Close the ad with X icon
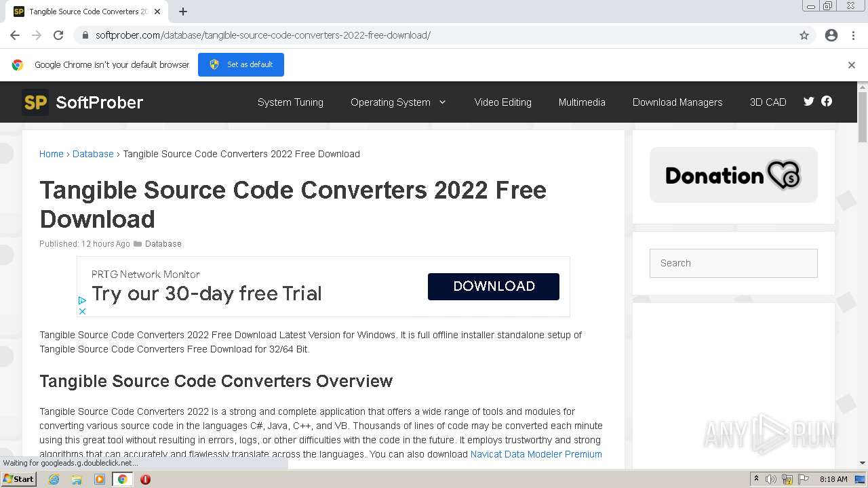This screenshot has width=868, height=488. tap(82, 311)
